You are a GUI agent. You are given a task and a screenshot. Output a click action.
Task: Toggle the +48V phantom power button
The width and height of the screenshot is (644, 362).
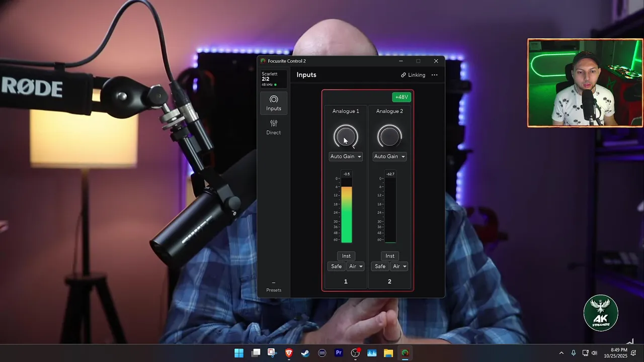(x=401, y=97)
